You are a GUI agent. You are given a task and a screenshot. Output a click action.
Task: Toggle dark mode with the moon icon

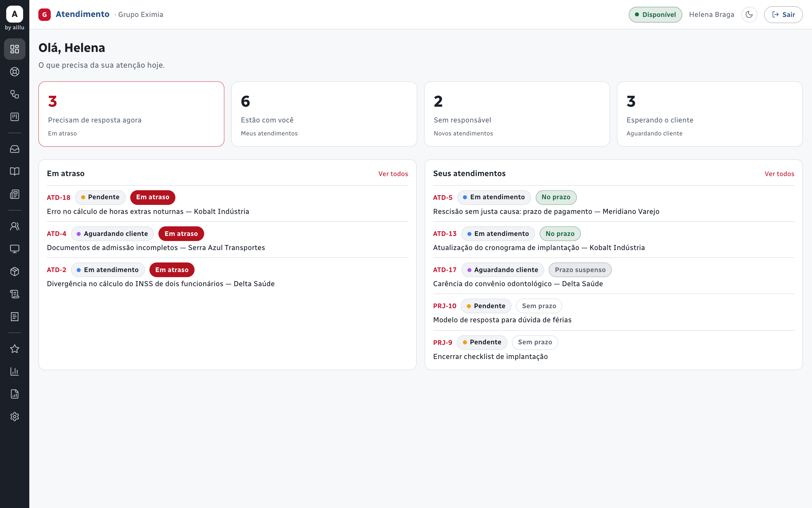[x=749, y=14]
